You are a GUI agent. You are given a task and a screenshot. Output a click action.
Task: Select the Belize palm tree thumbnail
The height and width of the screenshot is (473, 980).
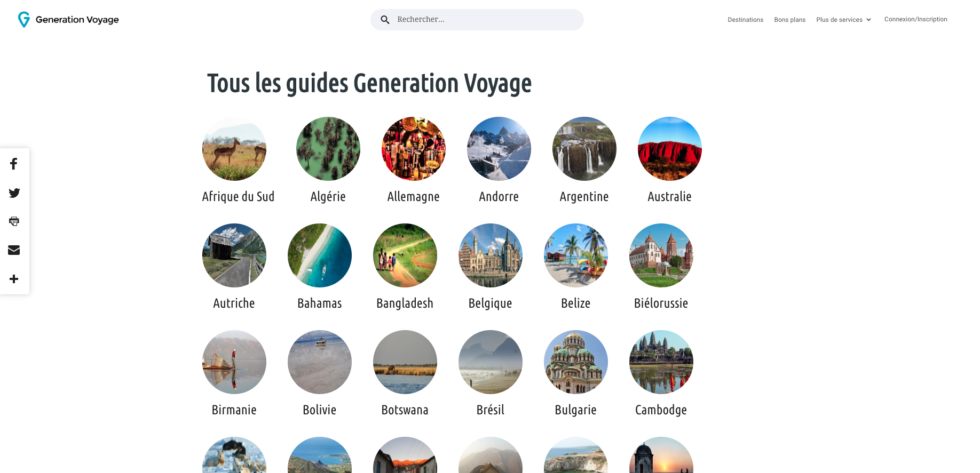pos(576,255)
